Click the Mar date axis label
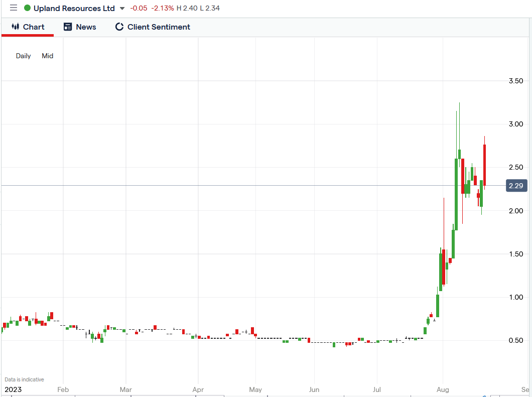The width and height of the screenshot is (532, 397). click(126, 389)
